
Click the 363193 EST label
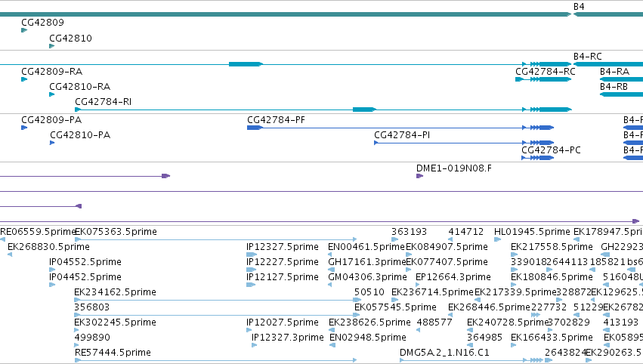pos(409,232)
